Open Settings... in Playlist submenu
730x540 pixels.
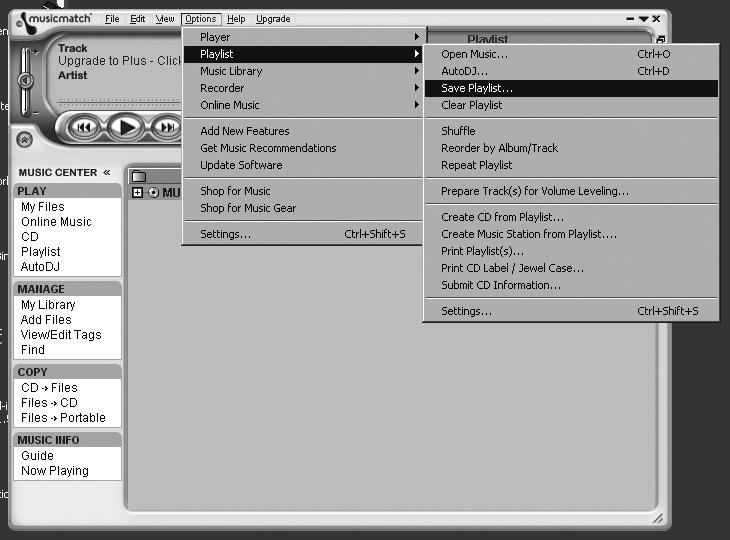click(571, 311)
